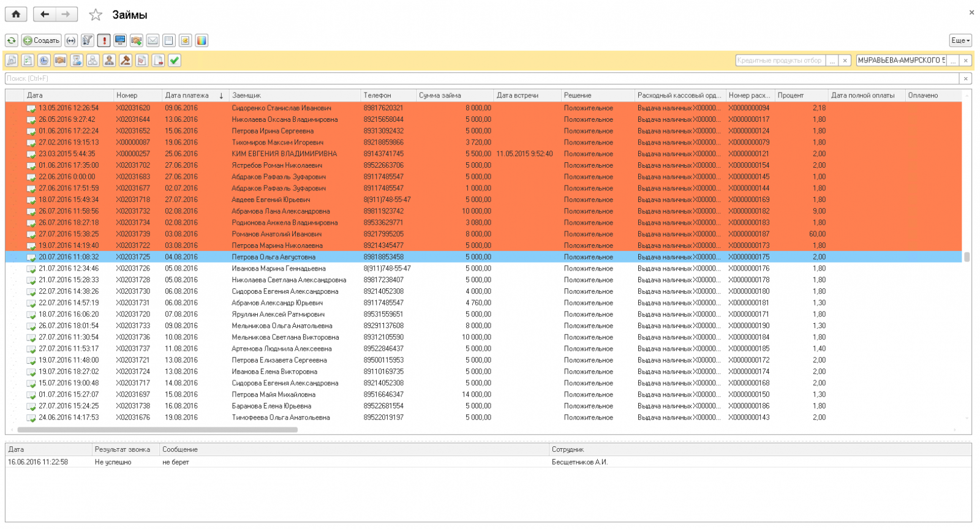Click the Кредитные продукты отбор filter field
Image resolution: width=980 pixels, height=529 pixels.
point(780,60)
